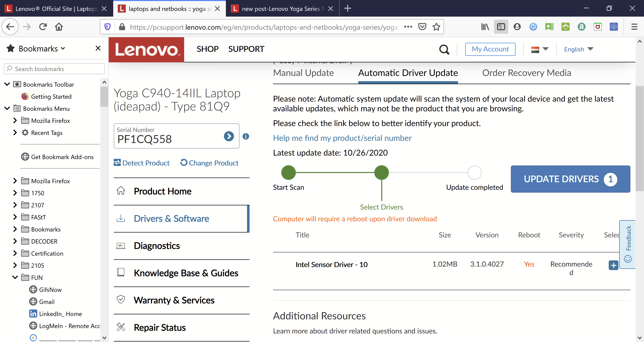
Task: Click the UPDATE DRIVERS button
Action: point(571,179)
